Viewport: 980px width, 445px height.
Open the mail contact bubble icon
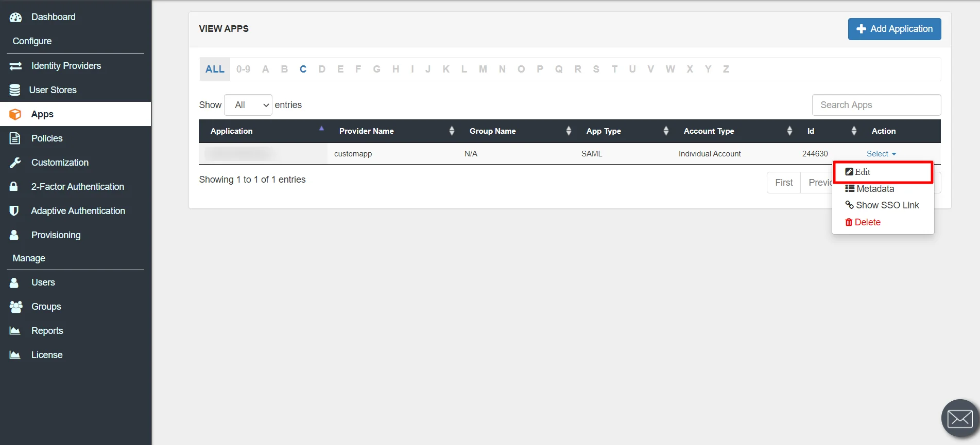tap(960, 418)
